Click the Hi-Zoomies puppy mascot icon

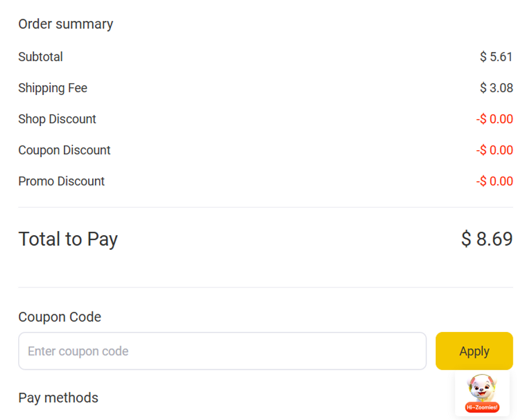pos(482,389)
